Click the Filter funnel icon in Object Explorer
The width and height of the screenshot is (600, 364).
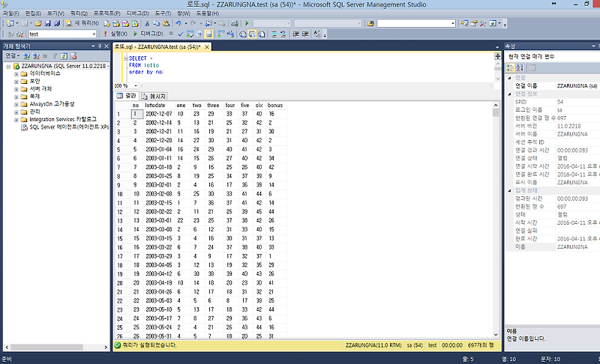click(55, 56)
